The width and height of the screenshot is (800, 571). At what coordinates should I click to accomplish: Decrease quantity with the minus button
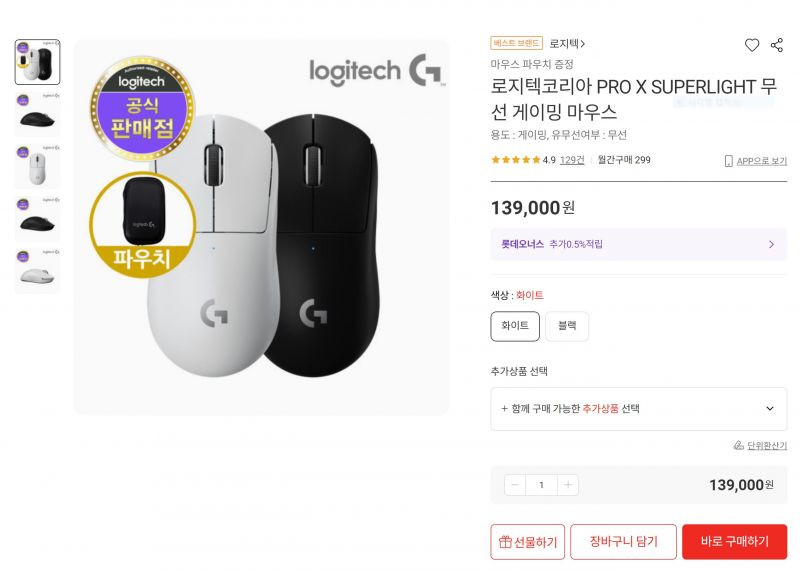515,485
